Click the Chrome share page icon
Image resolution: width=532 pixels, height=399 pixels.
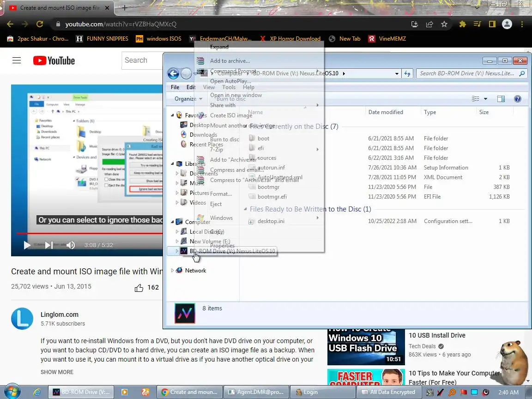point(429,24)
